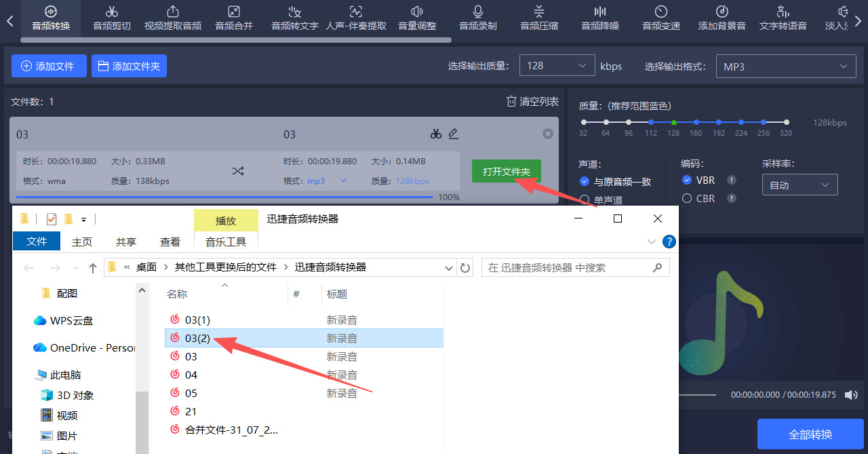The image size is (868, 454).
Task: Sort files by the 名称 column header
Action: point(178,294)
